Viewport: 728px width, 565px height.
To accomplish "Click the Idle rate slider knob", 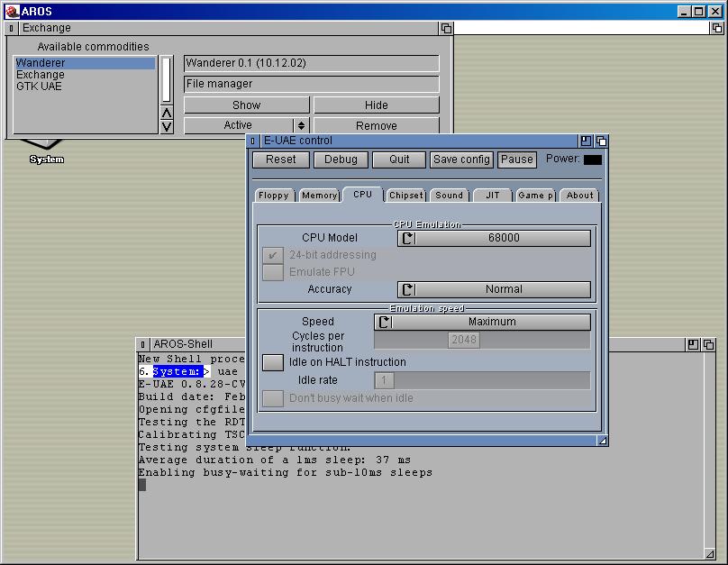I will tap(385, 380).
